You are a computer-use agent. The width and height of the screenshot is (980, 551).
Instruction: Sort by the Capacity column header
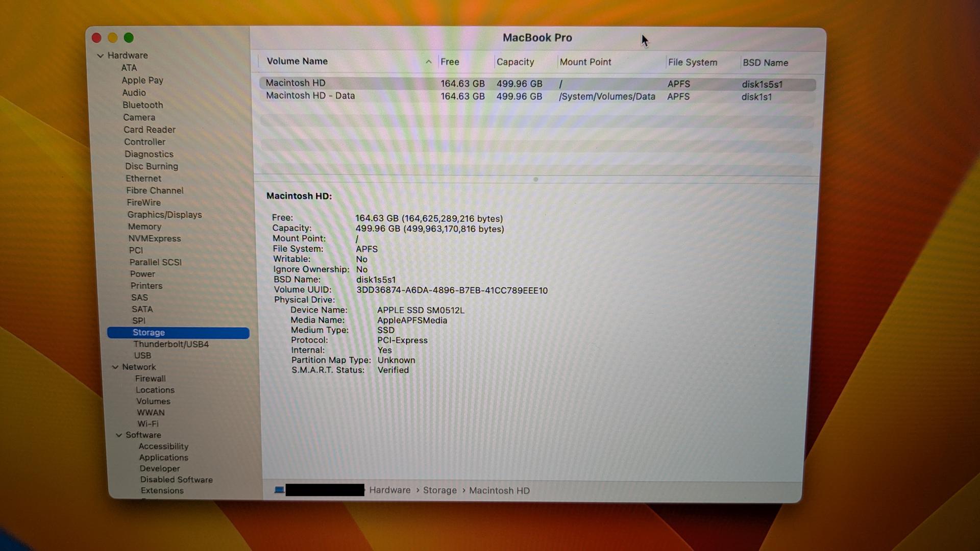[x=515, y=62]
